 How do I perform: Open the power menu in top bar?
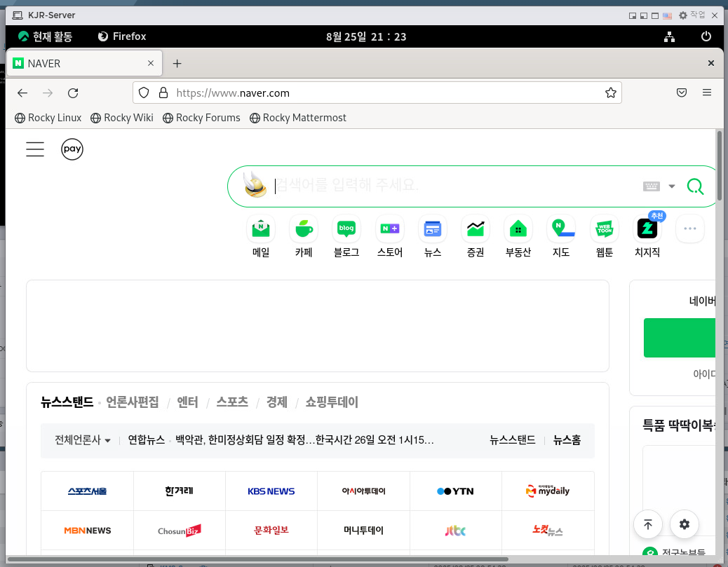point(706,36)
